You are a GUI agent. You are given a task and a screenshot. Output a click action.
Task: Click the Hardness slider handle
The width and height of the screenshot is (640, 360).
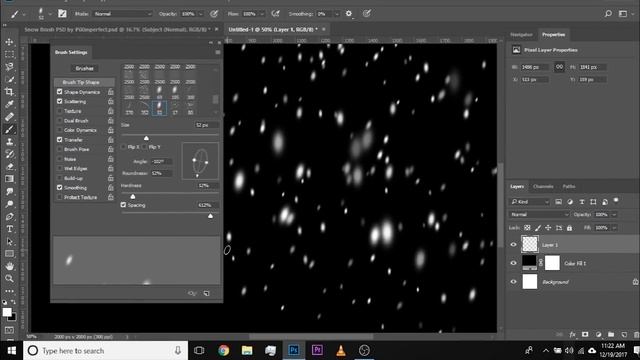tap(133, 196)
